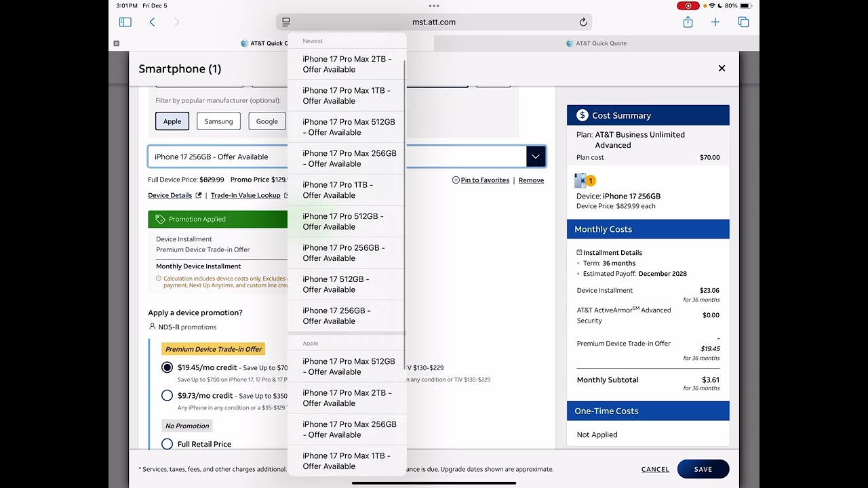
Task: Pick iPhone 17 Pro Max 512GB under Newest
Action: pos(347,127)
